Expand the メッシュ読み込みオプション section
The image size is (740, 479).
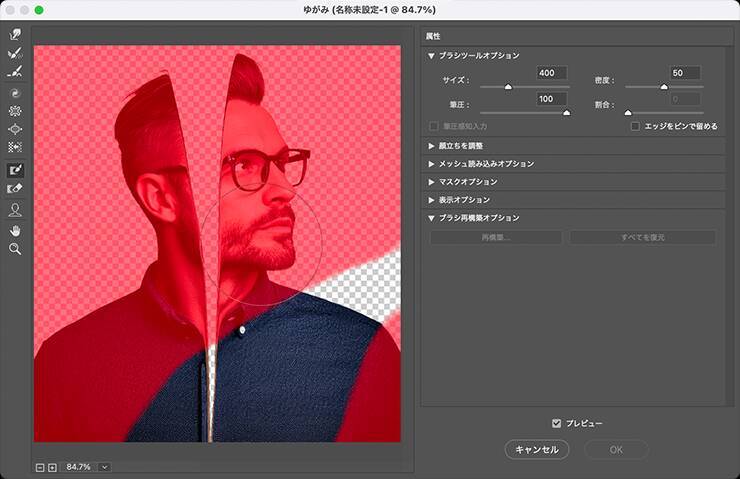click(x=432, y=164)
